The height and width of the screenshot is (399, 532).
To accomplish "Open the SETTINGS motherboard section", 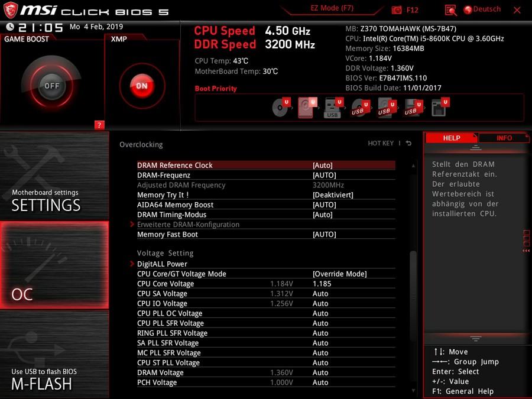I will click(54, 176).
